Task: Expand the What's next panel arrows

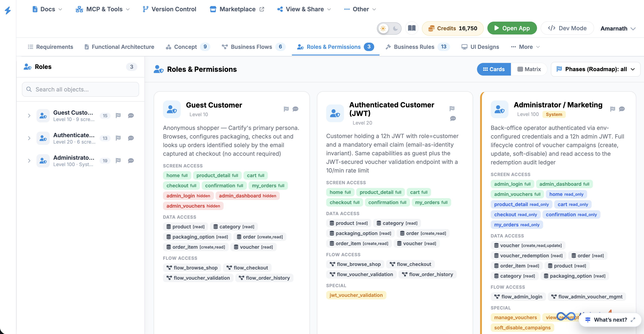Action: [633, 319]
